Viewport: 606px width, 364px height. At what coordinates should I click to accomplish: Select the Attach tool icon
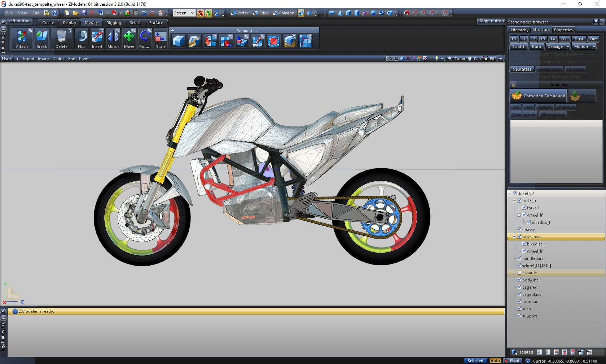click(x=22, y=36)
